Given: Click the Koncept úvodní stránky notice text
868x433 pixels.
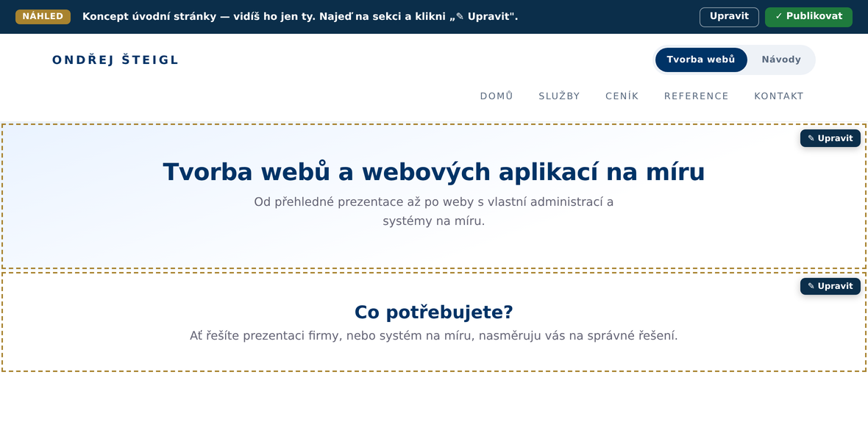Looking at the screenshot, I should [x=300, y=17].
